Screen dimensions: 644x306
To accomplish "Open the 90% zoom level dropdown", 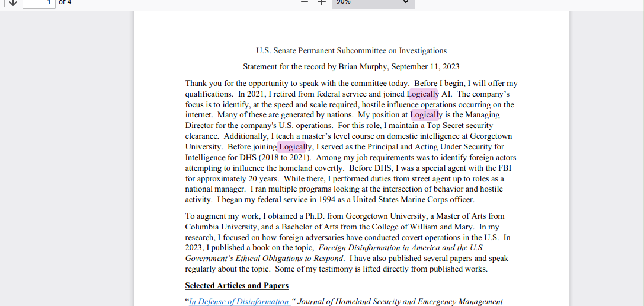I will pyautogui.click(x=373, y=3).
